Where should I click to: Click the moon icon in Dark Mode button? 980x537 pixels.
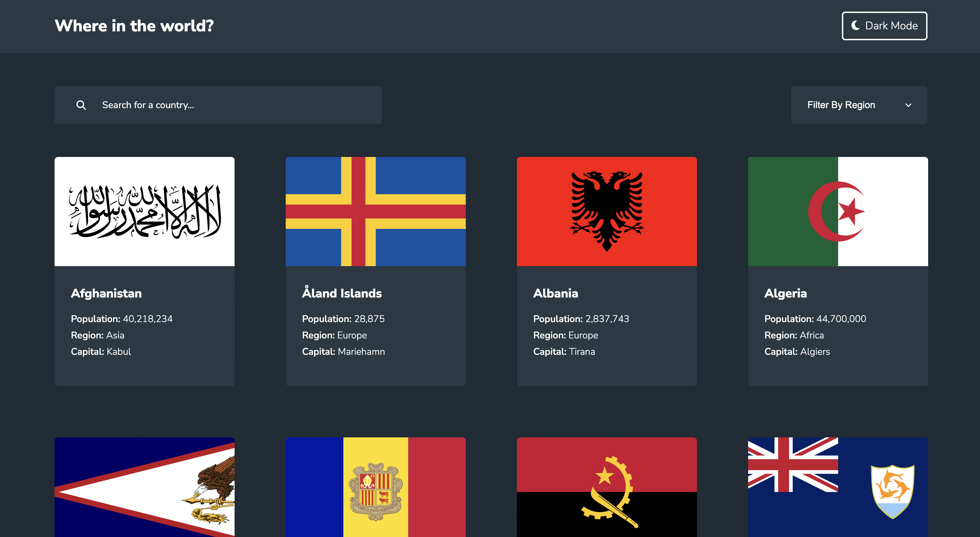[856, 26]
